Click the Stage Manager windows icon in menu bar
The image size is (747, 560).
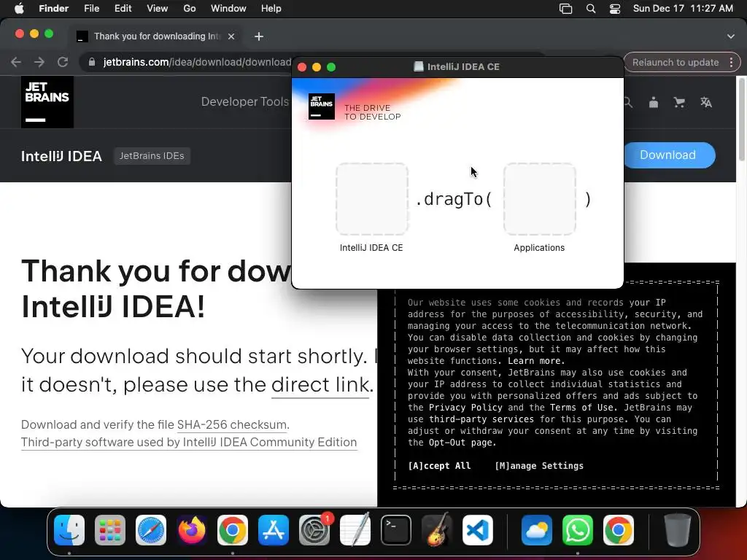coord(565,9)
